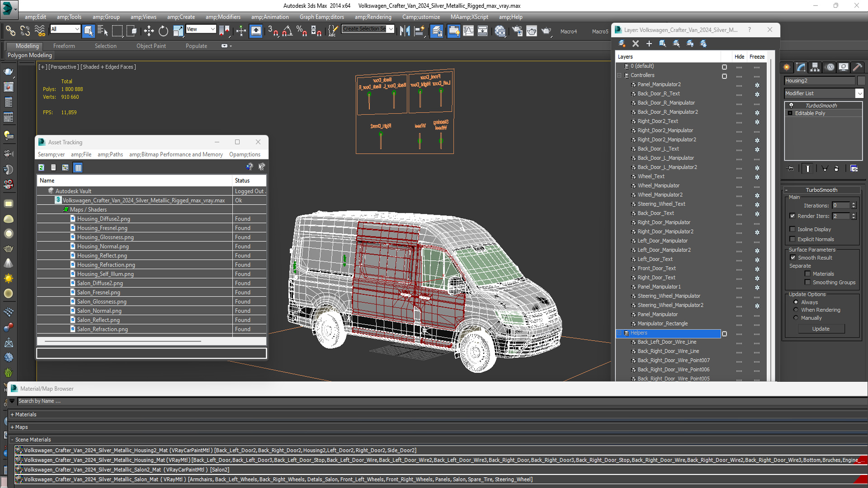This screenshot has height=488, width=868.
Task: Click the Freeze column header
Action: [x=757, y=56]
